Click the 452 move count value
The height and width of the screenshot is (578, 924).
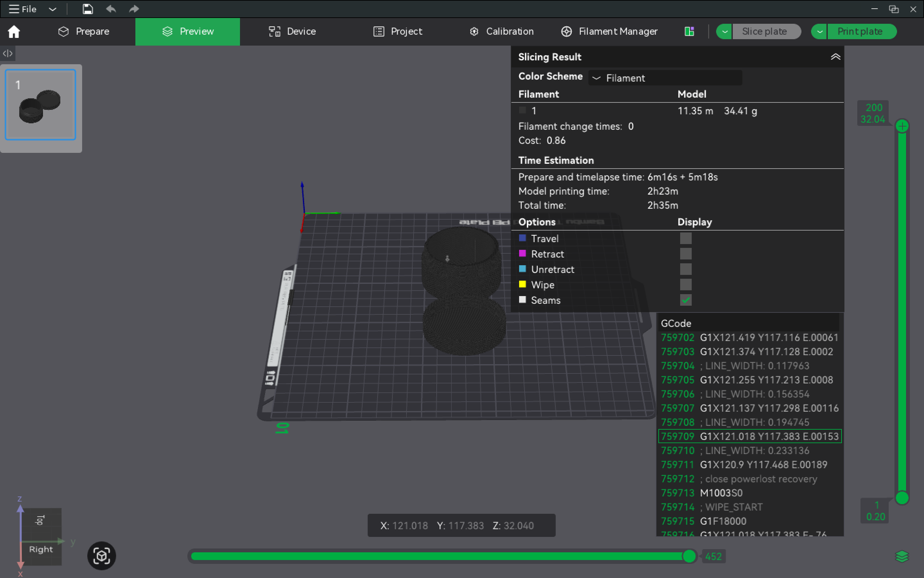click(x=713, y=556)
